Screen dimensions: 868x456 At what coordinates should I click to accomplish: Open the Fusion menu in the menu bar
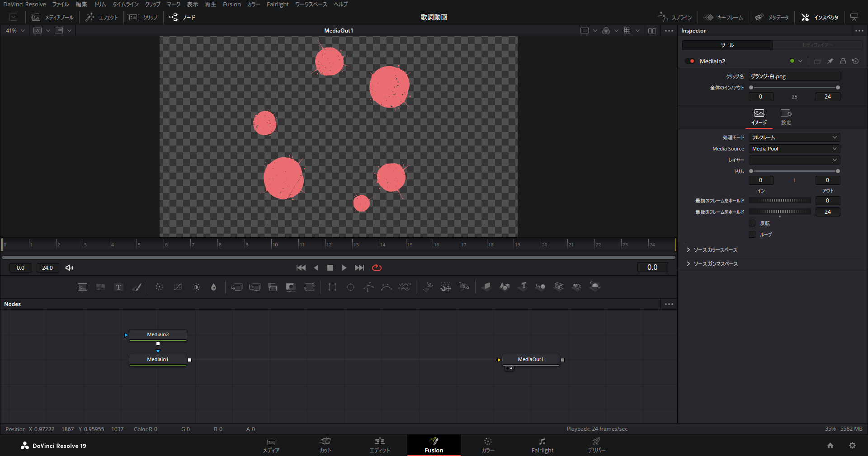(x=231, y=4)
